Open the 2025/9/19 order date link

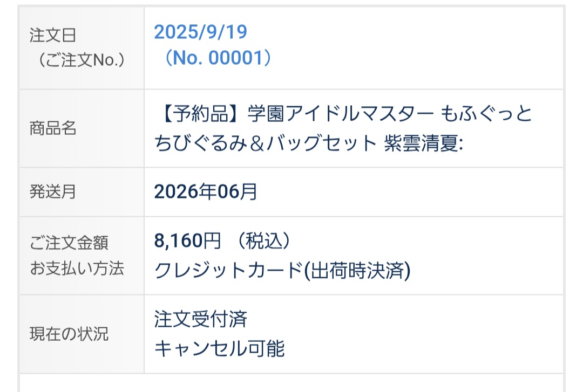(200, 32)
